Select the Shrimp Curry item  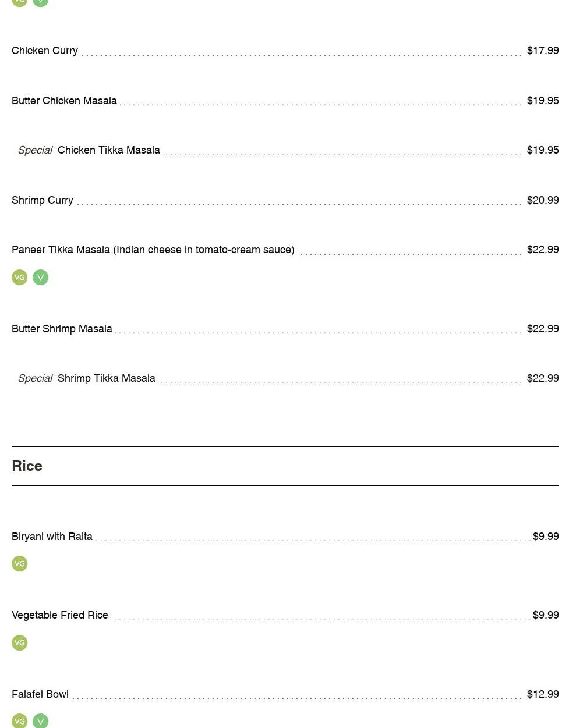pos(43,200)
